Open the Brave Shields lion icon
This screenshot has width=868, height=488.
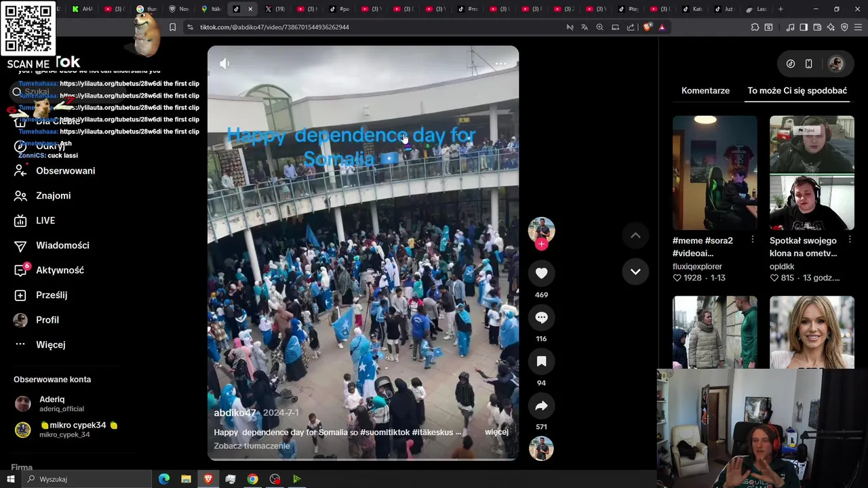pos(648,27)
